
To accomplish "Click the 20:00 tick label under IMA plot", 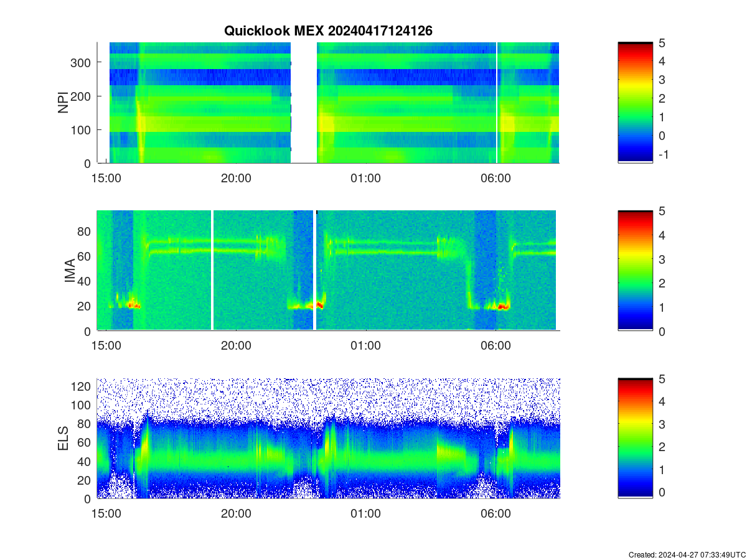I will tap(236, 346).
